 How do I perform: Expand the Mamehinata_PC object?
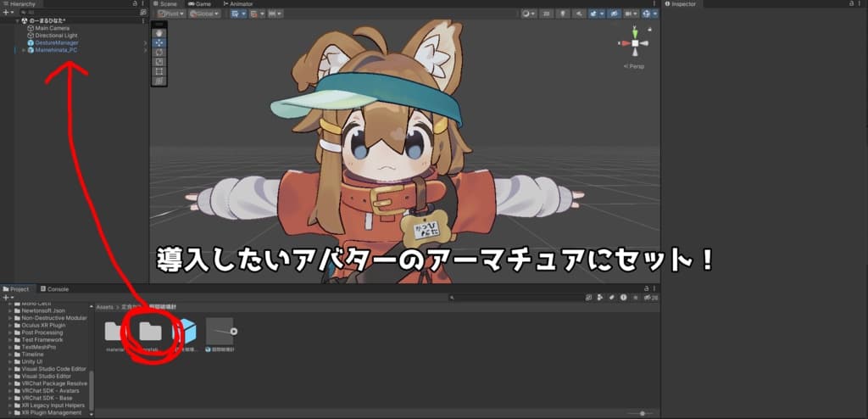(23, 50)
